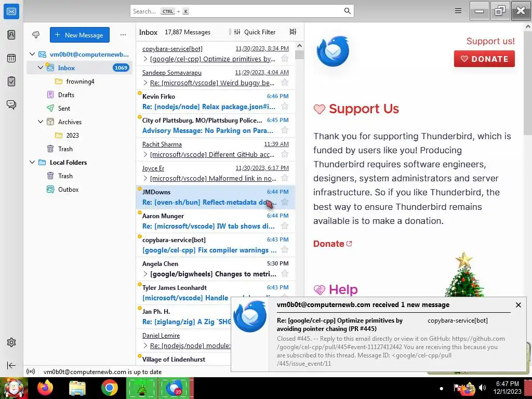Click the volume speaker tray icon
Viewport: 532px width, 399px height.
(482, 388)
